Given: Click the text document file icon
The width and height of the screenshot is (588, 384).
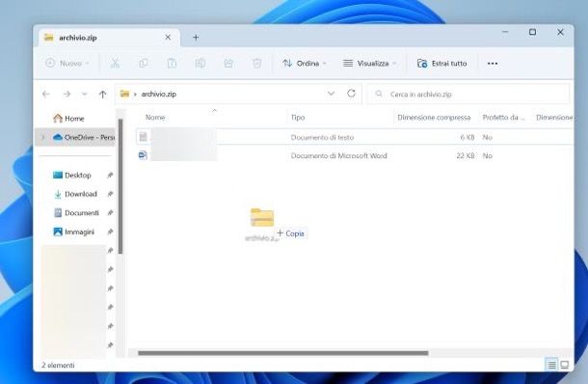Looking at the screenshot, I should click(x=143, y=137).
